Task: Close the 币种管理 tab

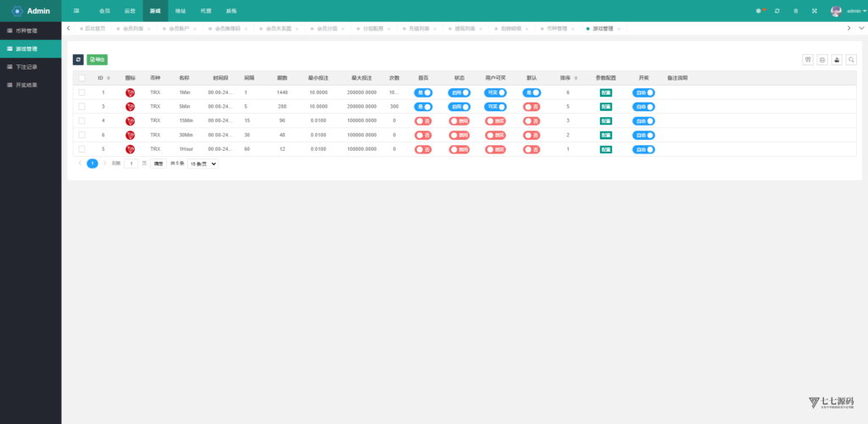Action: 572,29
